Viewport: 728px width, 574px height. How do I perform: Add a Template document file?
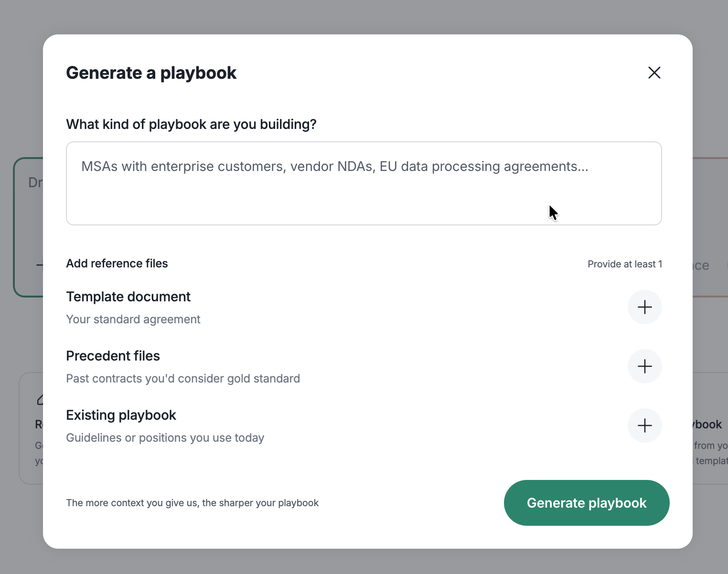tap(644, 307)
